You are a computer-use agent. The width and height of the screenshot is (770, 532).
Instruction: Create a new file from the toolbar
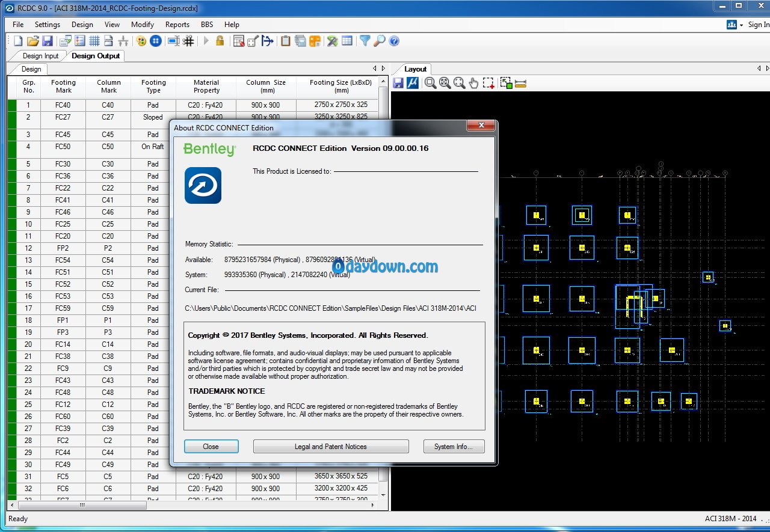pyautogui.click(x=18, y=41)
